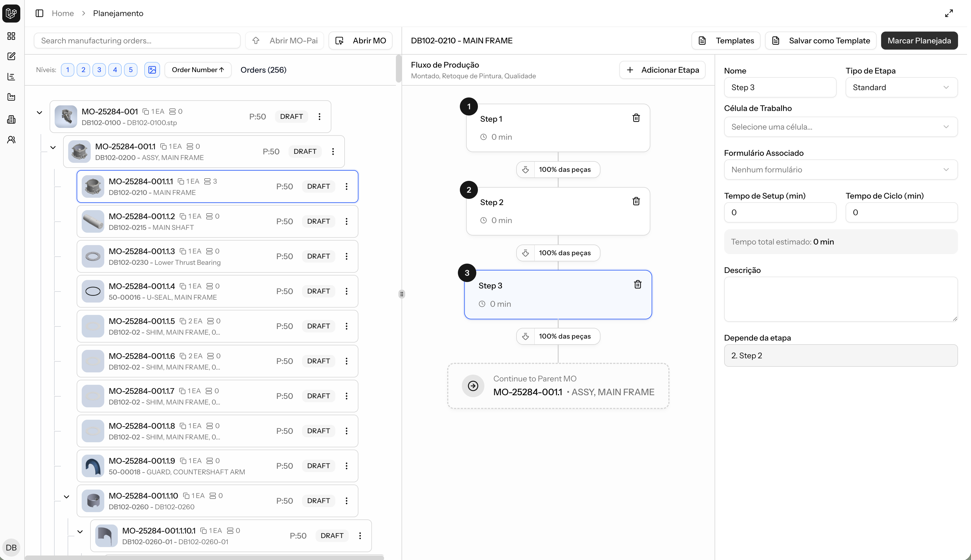This screenshot has width=971, height=560.
Task: Click the panel resize divider handle
Action: pos(402,294)
